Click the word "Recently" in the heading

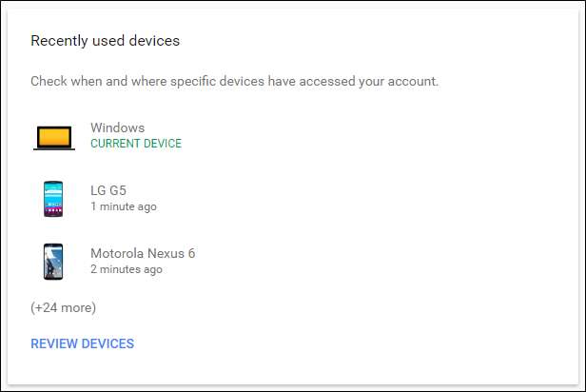(58, 41)
